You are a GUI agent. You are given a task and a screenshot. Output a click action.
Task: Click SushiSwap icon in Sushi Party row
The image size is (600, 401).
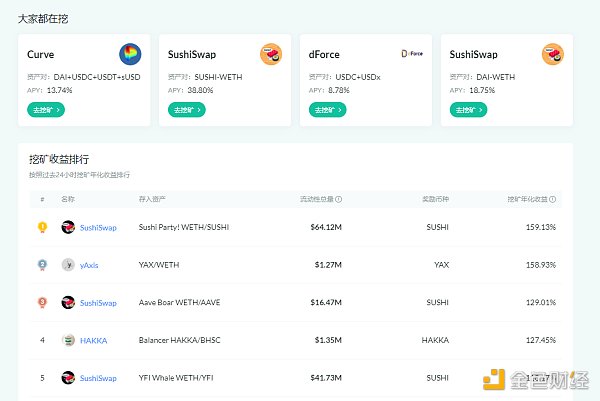click(68, 227)
